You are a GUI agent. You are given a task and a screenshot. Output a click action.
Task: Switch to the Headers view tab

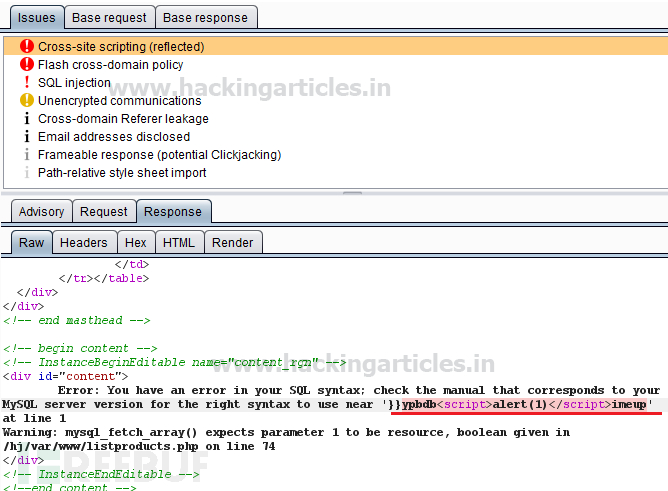[x=84, y=242]
